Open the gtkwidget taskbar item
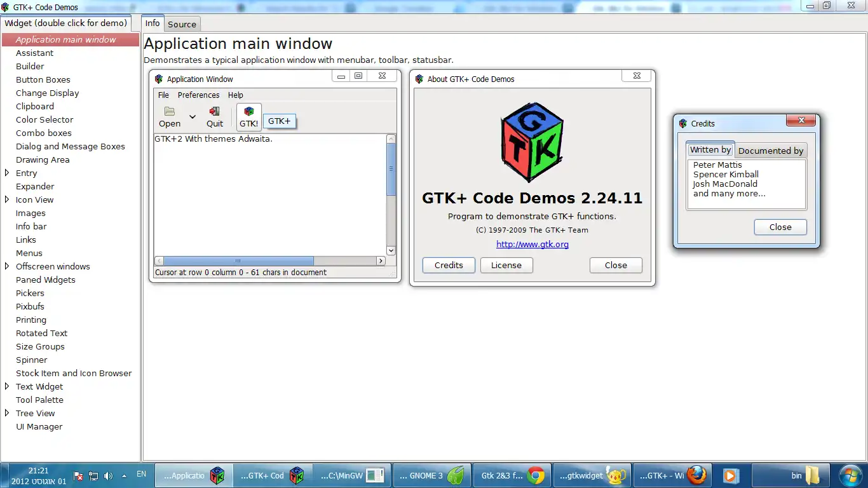The height and width of the screenshot is (488, 868). click(593, 475)
